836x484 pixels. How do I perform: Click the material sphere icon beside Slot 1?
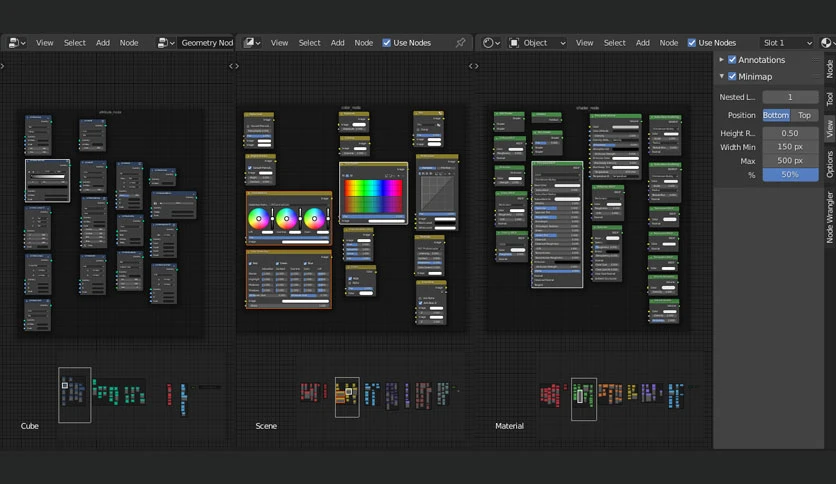pyautogui.click(x=827, y=43)
